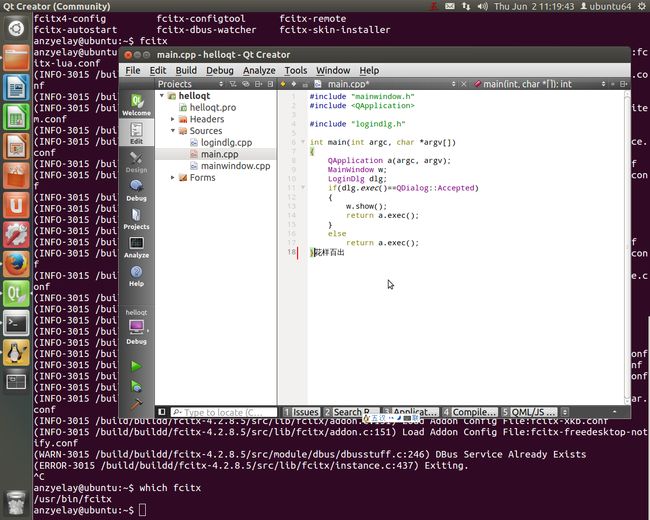Switch to Design mode in sidebar
Viewport: 650px width, 520px height.
(x=136, y=162)
